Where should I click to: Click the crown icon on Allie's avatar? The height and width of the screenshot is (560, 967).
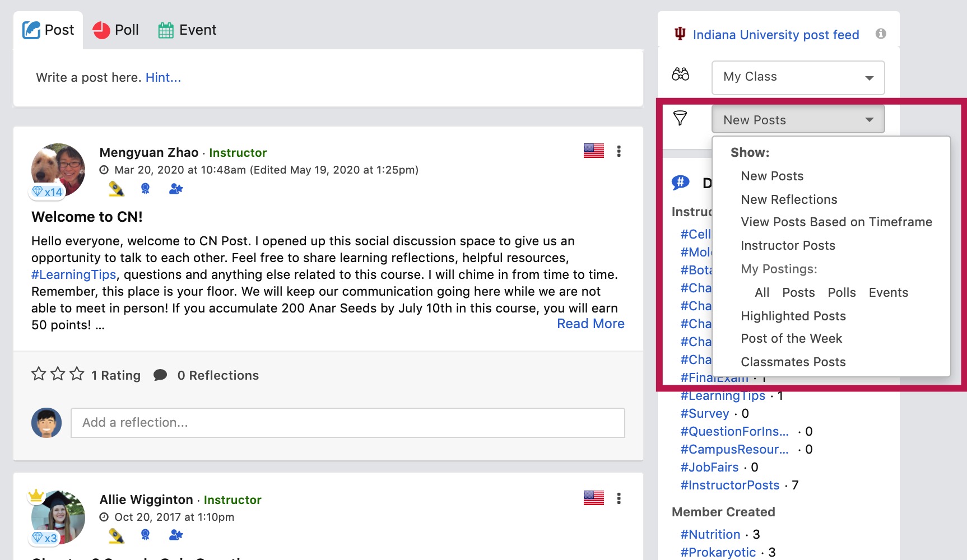pyautogui.click(x=36, y=496)
